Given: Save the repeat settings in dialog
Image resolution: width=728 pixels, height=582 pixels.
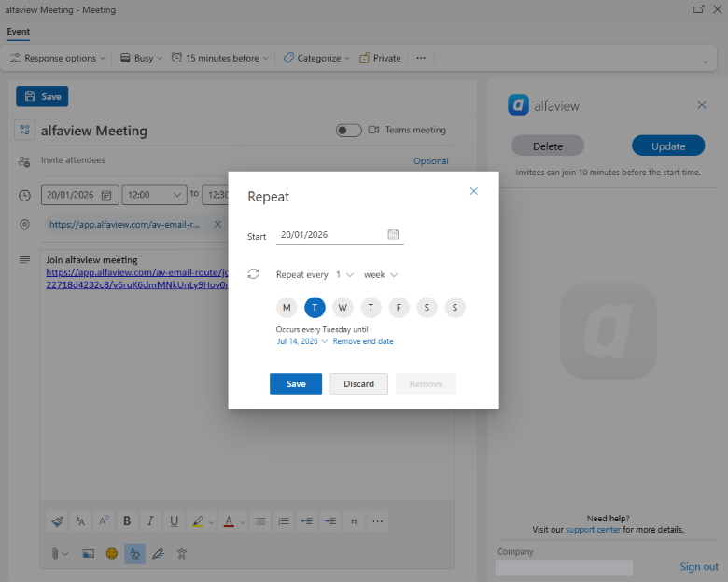Looking at the screenshot, I should click(296, 384).
